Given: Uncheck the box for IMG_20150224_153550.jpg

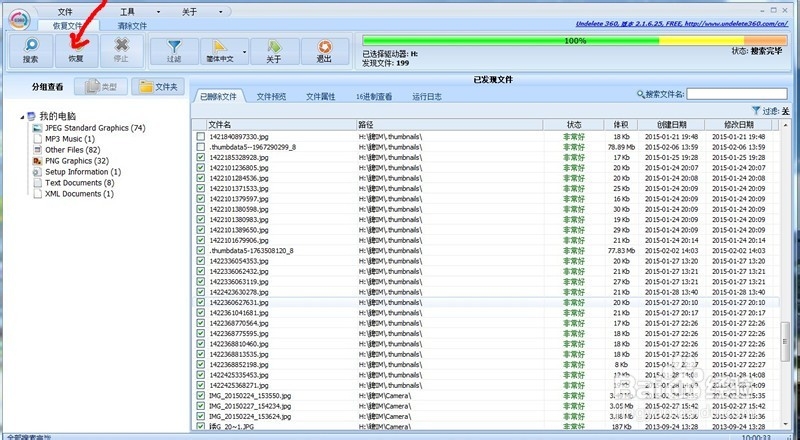Looking at the screenshot, I should pyautogui.click(x=201, y=396).
